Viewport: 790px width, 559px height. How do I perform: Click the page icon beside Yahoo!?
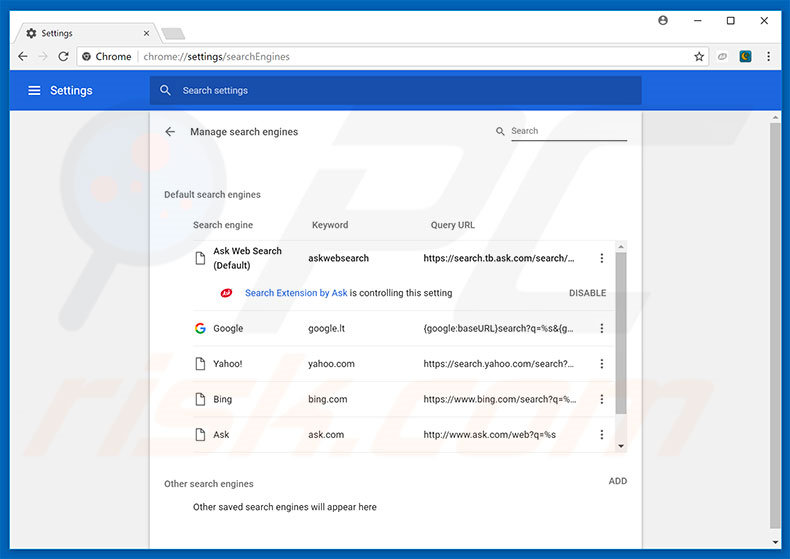[x=200, y=364]
